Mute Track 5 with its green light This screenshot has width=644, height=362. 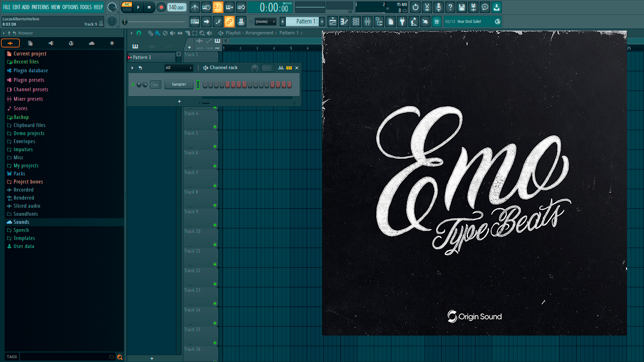[x=215, y=147]
